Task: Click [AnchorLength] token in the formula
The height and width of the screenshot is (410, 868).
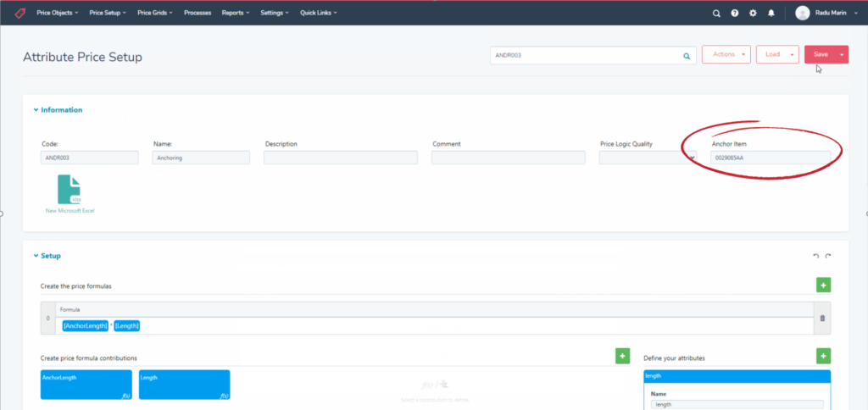Action: (86, 326)
